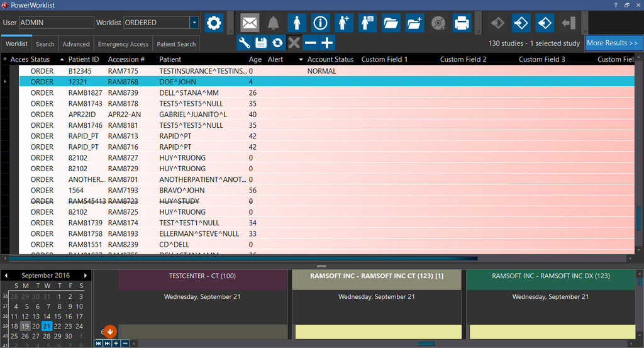The image size is (644, 348).
Task: Open the settings gear icon
Action: tap(214, 23)
